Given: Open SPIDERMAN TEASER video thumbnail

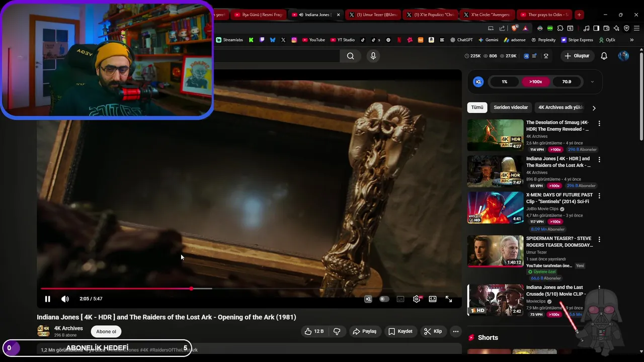Looking at the screenshot, I should (x=495, y=251).
